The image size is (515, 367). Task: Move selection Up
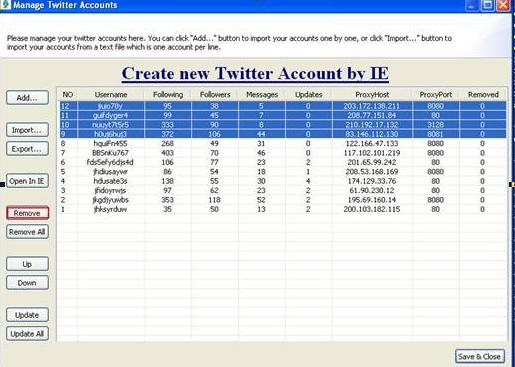pyautogui.click(x=27, y=264)
